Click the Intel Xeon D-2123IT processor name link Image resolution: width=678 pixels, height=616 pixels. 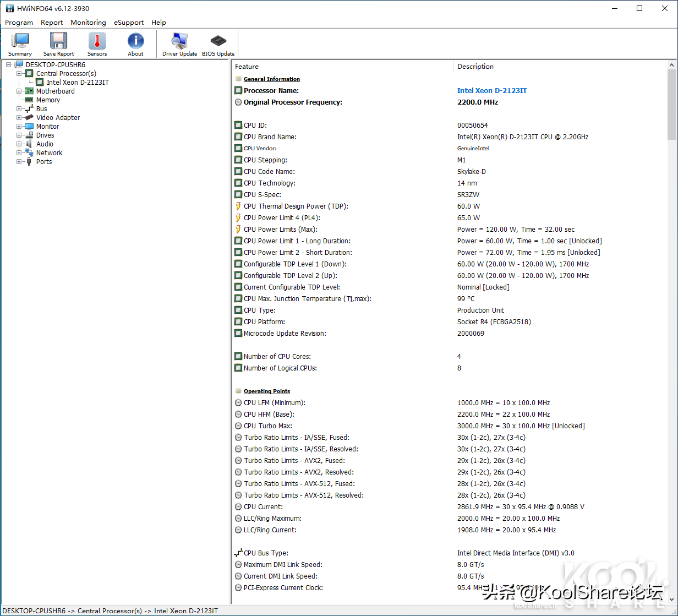coord(491,91)
